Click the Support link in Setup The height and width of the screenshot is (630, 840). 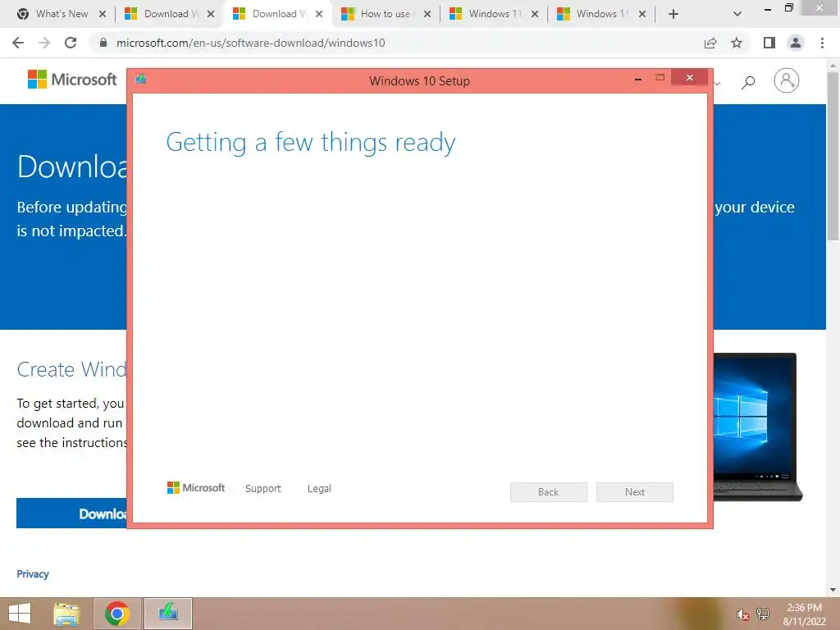click(263, 488)
